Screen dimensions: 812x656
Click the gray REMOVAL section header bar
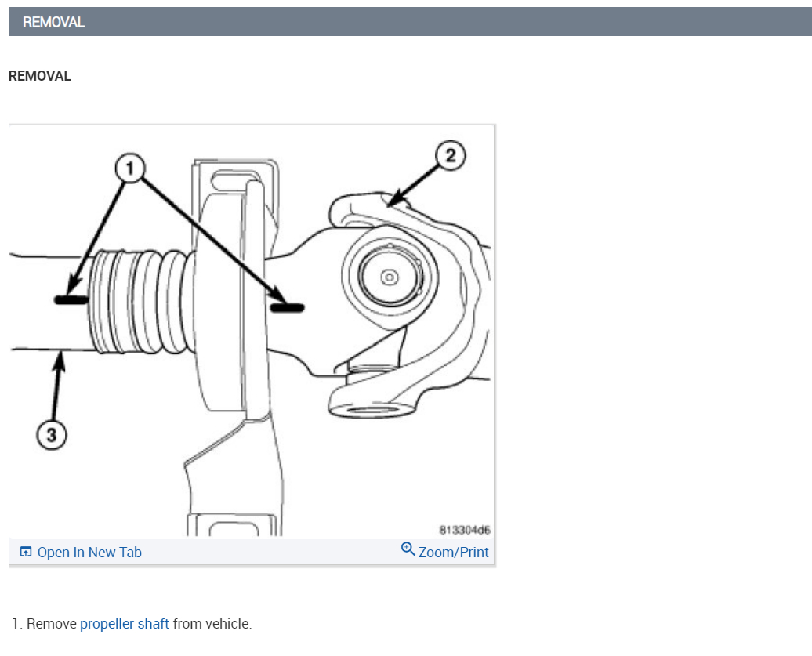click(410, 22)
